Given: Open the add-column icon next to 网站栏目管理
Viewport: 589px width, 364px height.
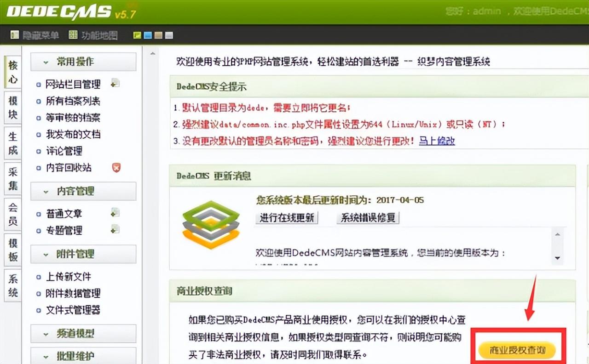Looking at the screenshot, I should (115, 84).
